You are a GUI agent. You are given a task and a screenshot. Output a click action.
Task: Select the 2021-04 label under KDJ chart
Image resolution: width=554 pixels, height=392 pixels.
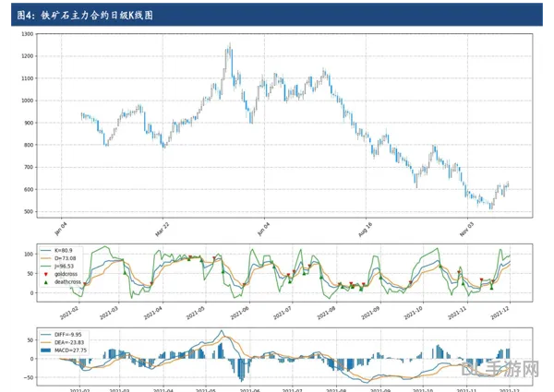pyautogui.click(x=152, y=313)
